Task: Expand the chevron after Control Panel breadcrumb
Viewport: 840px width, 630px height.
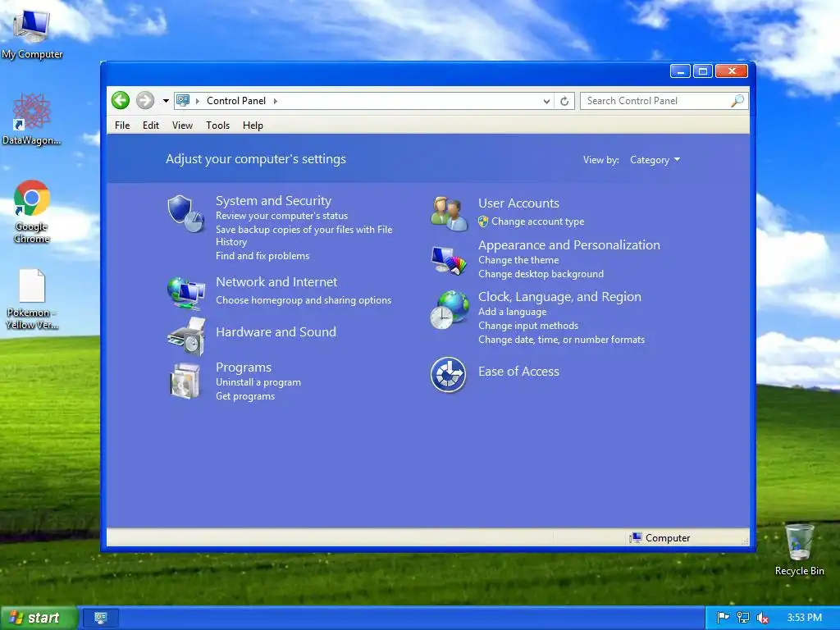Action: point(276,101)
